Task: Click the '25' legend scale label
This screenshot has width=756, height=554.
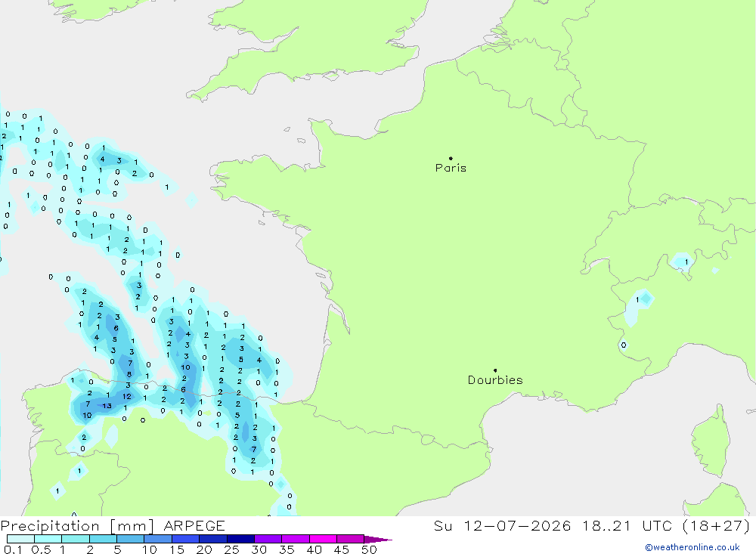Action: point(232,549)
